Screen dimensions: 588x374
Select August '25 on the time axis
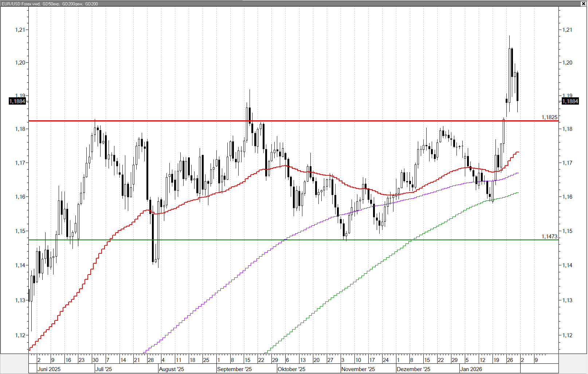tap(172, 369)
